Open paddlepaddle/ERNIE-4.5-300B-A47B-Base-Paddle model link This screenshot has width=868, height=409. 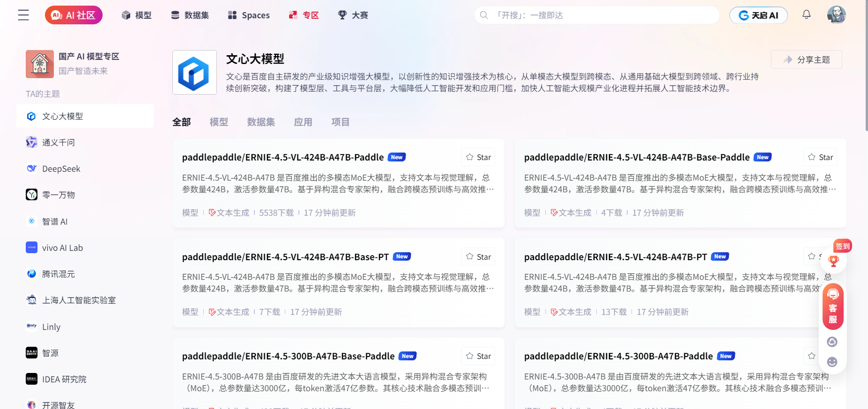[x=289, y=356]
